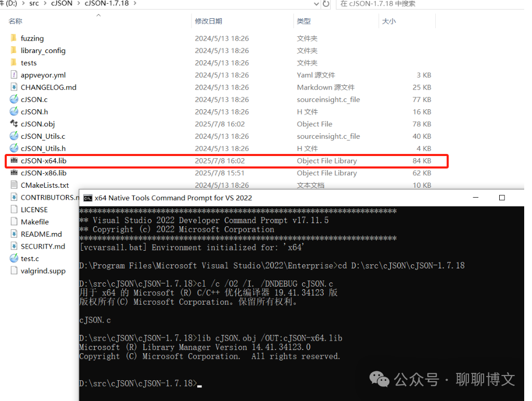Select the cJSON-x86.lib file name
532x401 pixels.
click(x=43, y=173)
